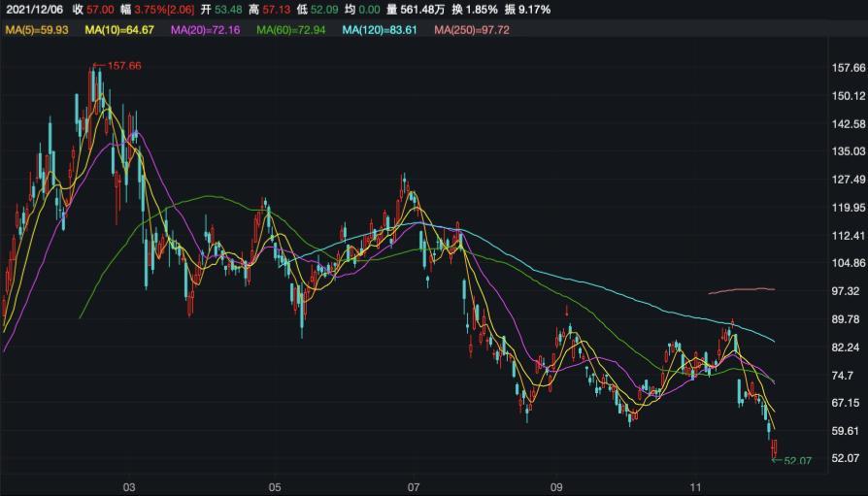
Task: Click the 89.78 price axis label
Action: point(846,318)
